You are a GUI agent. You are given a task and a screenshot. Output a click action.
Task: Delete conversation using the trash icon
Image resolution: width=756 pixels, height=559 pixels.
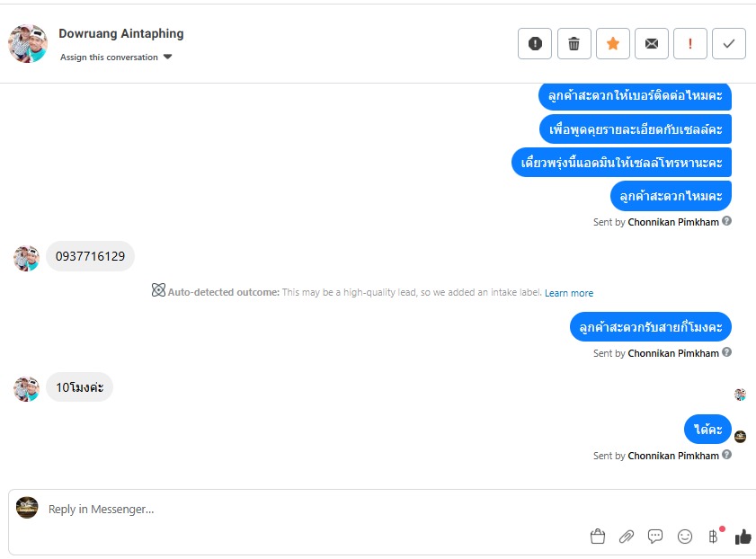[574, 43]
